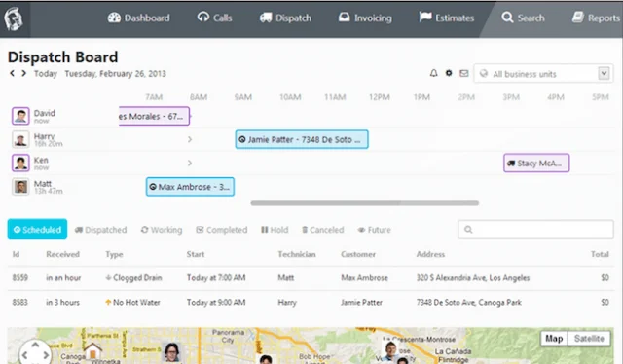Switch to the Dispatched tab
The width and height of the screenshot is (623, 364).
tap(100, 230)
